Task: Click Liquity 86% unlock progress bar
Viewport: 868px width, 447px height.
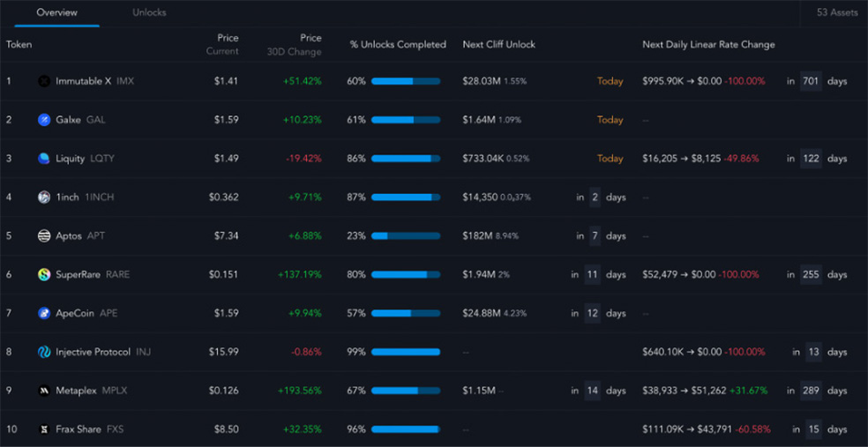Action: (406, 159)
